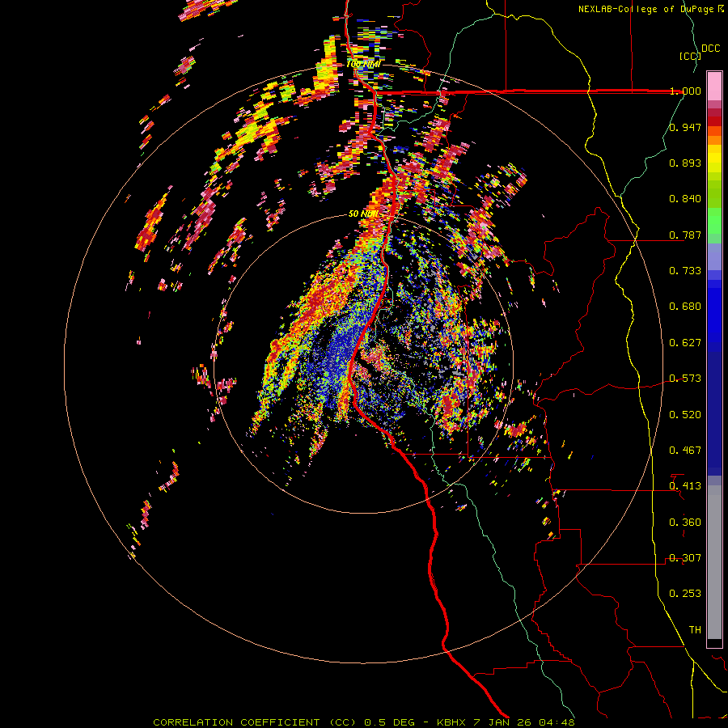Click the 0.253 scale label

(685, 594)
